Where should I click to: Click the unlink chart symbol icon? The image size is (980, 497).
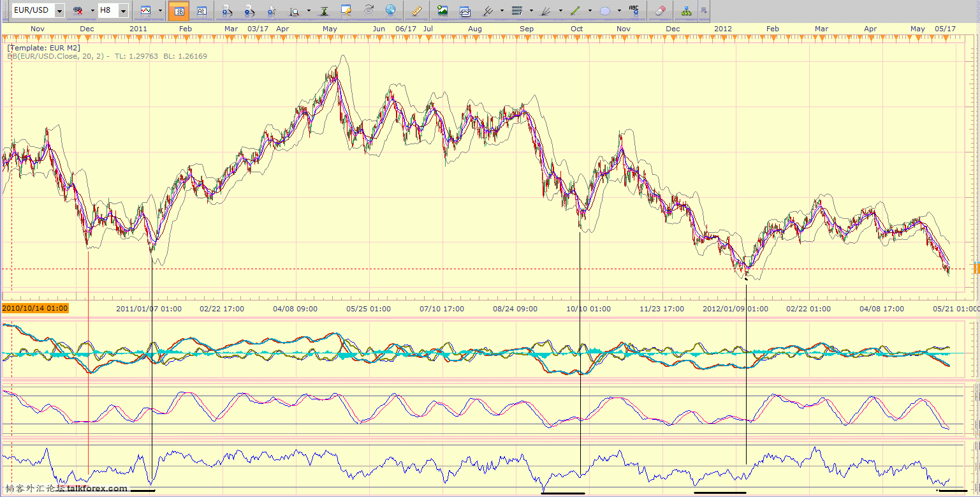coord(78,11)
